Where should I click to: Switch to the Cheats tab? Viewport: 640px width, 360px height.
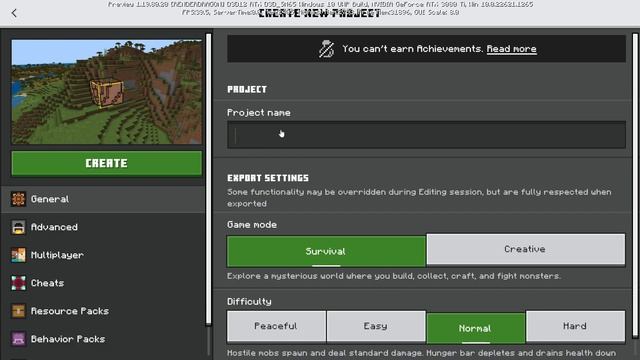[x=103, y=283]
